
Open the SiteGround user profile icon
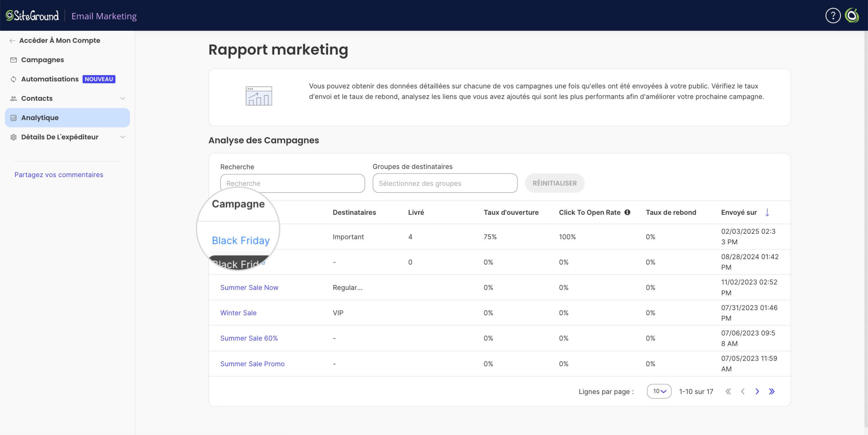852,16
